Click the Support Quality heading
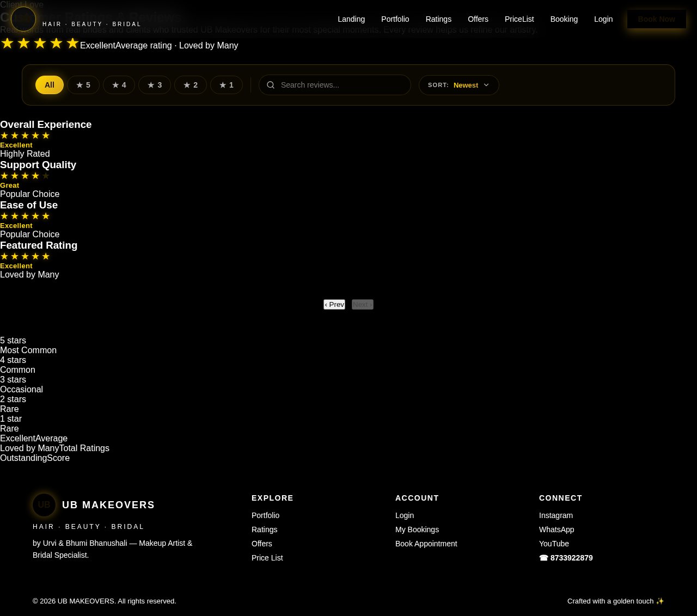The height and width of the screenshot is (616, 697). pyautogui.click(x=38, y=165)
